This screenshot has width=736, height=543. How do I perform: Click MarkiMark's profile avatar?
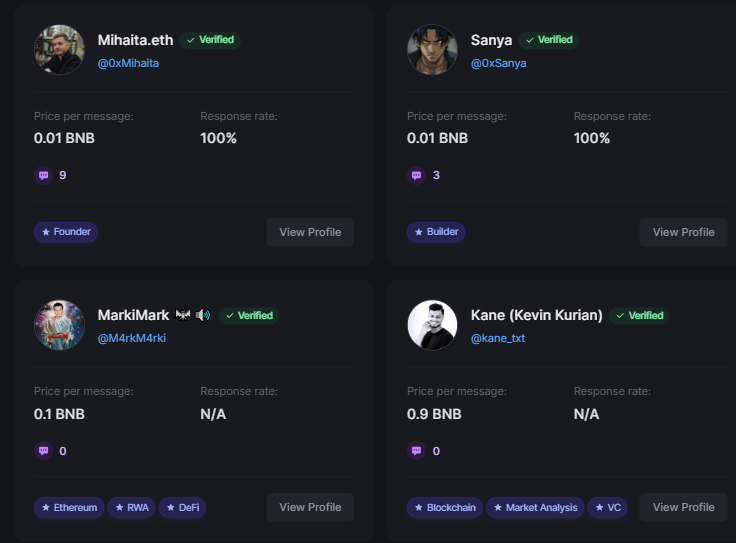[x=60, y=325]
